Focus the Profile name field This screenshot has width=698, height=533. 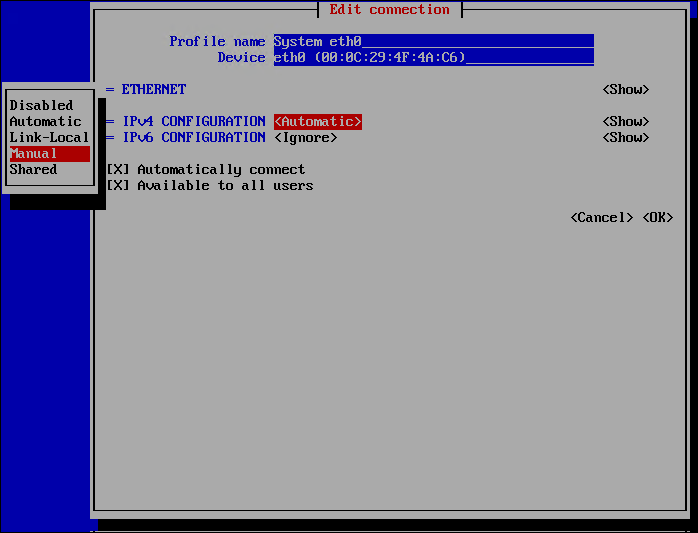point(434,41)
